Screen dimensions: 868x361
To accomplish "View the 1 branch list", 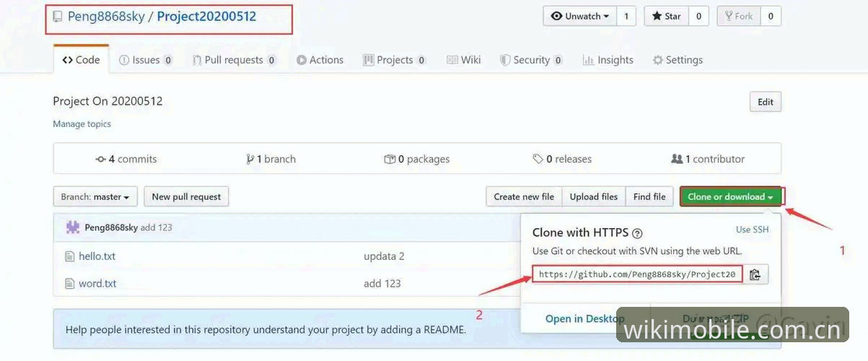I will [x=271, y=159].
